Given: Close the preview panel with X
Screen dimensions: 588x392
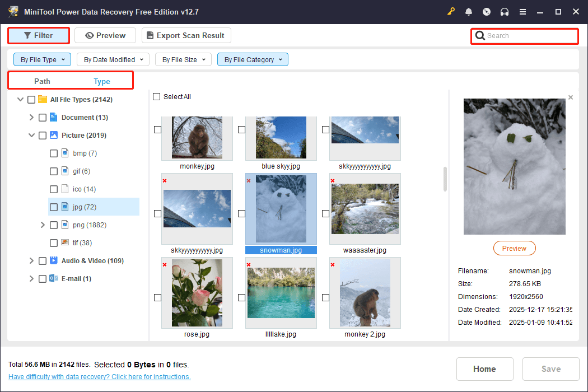Looking at the screenshot, I should tap(571, 97).
